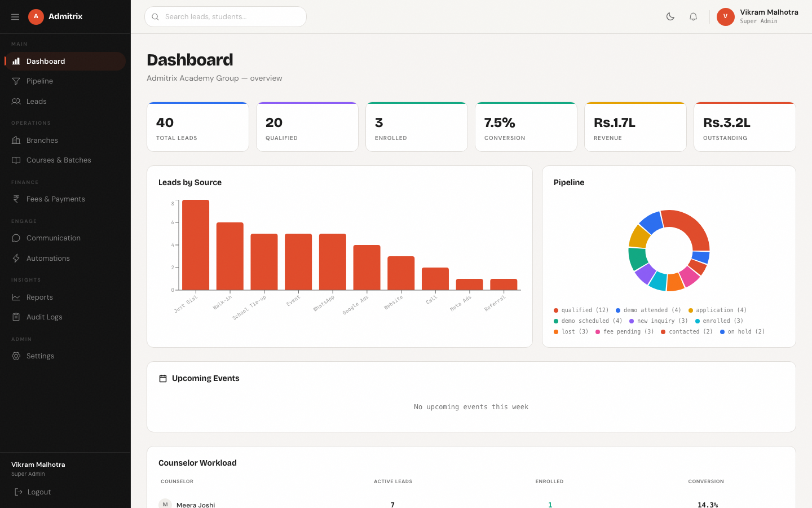This screenshot has width=812, height=508.
Task: Click the Just Dial bar in chart
Action: point(196,245)
